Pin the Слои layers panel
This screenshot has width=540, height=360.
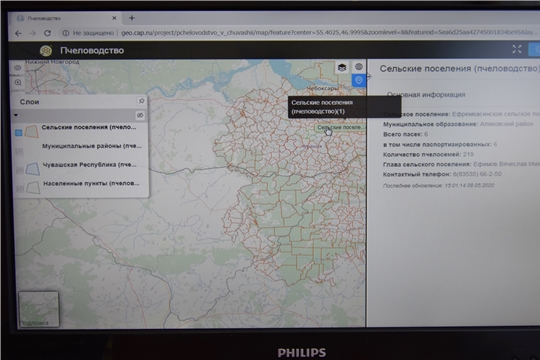141,101
